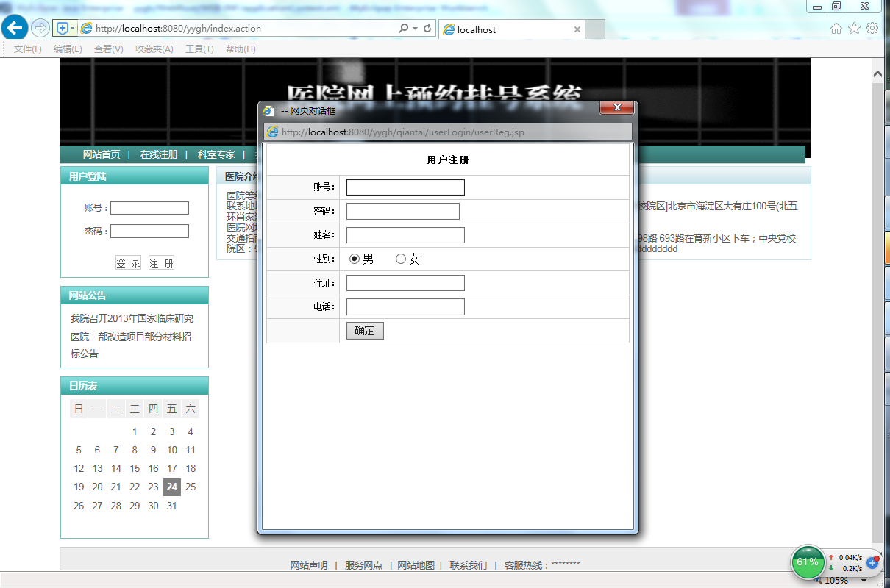890x588 pixels.
Task: Click the browser Back arrow button
Action: pyautogui.click(x=15, y=28)
